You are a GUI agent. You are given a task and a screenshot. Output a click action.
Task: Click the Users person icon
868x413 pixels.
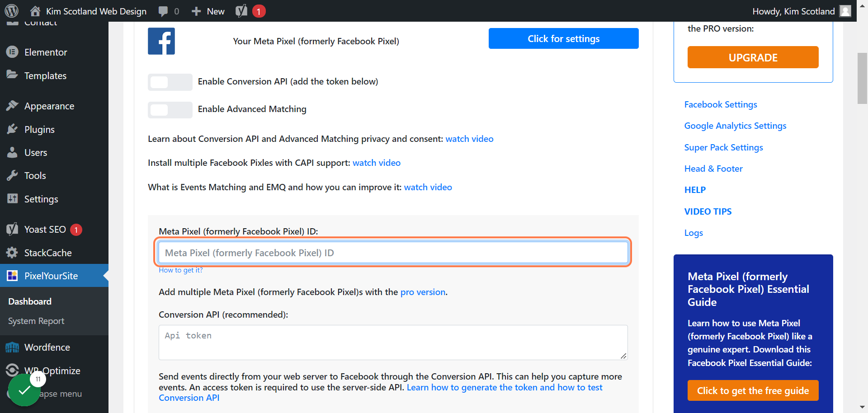12,152
